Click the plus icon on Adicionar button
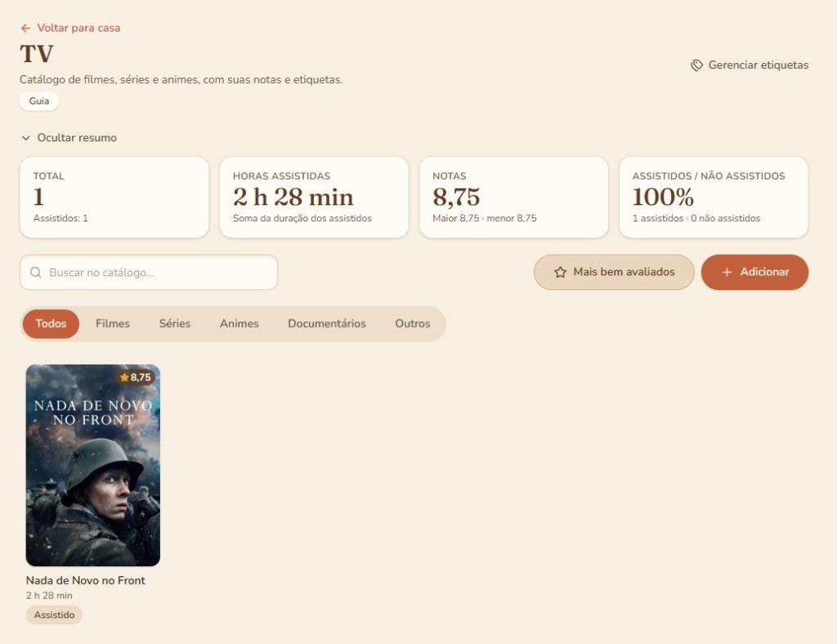The width and height of the screenshot is (837, 644). [727, 272]
